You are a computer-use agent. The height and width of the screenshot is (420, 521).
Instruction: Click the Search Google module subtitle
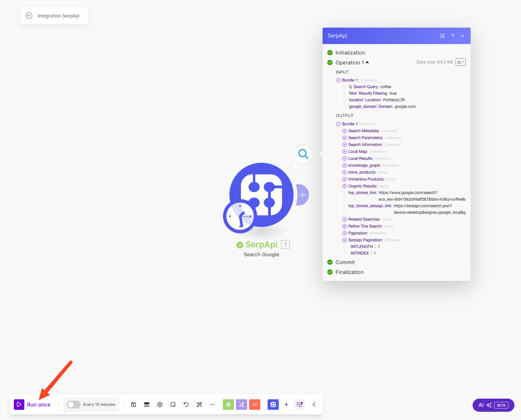coord(261,255)
